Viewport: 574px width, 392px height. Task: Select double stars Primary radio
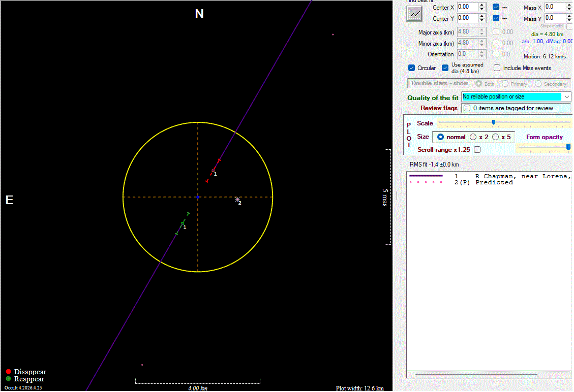505,84
